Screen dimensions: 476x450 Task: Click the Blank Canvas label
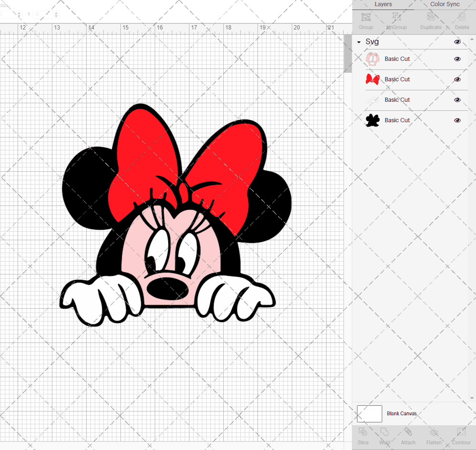coord(402,413)
